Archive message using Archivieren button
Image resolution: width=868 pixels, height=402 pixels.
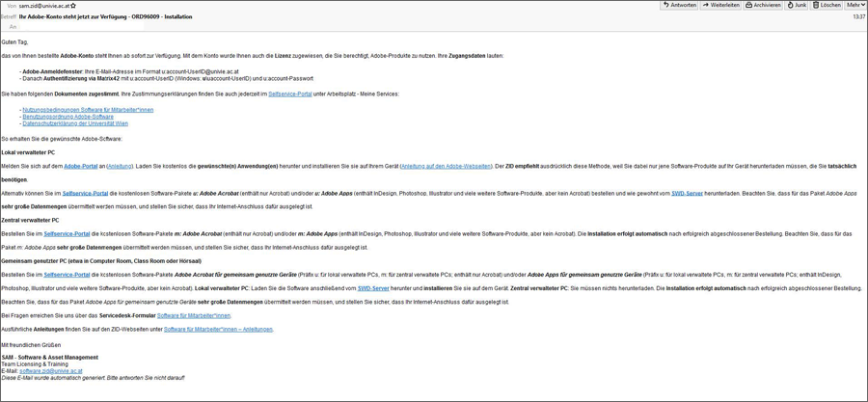pyautogui.click(x=763, y=6)
